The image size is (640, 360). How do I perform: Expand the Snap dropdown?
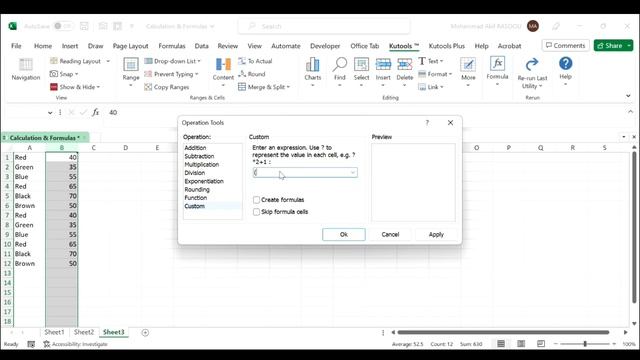(x=76, y=74)
